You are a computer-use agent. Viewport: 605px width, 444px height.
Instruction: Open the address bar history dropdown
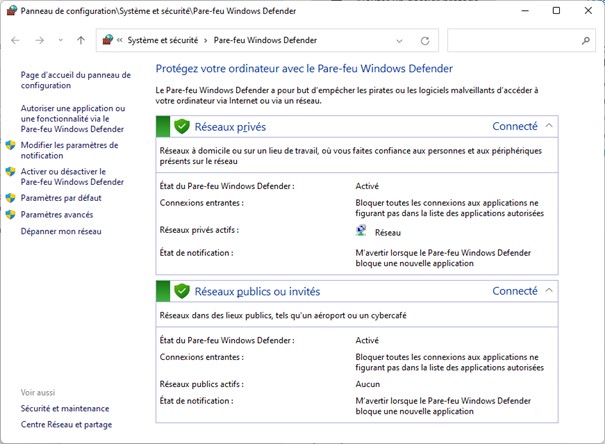coord(399,41)
